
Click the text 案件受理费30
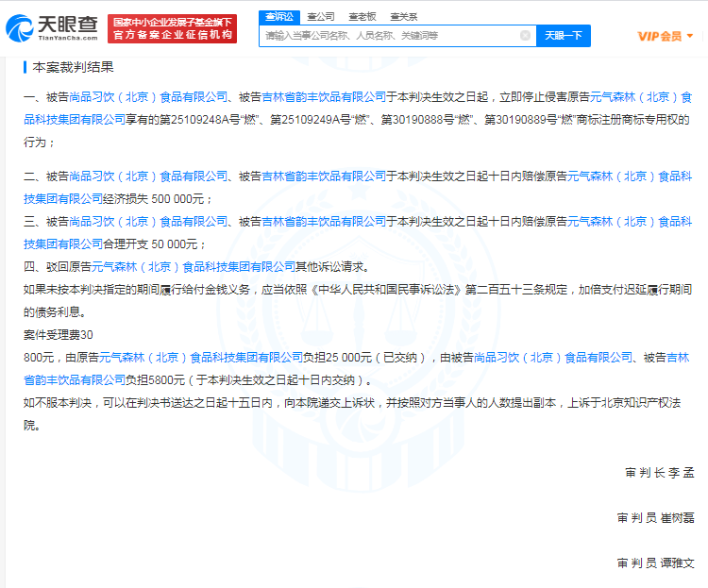point(59,335)
